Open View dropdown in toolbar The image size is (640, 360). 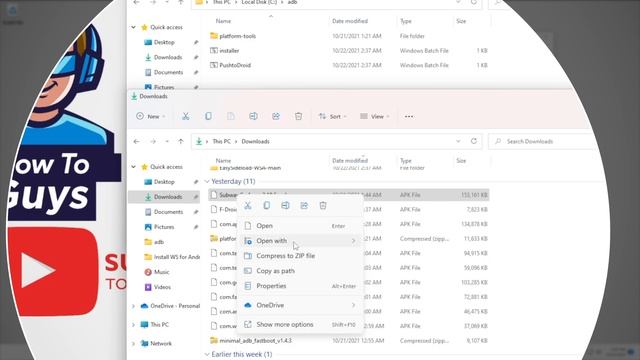[x=374, y=116]
